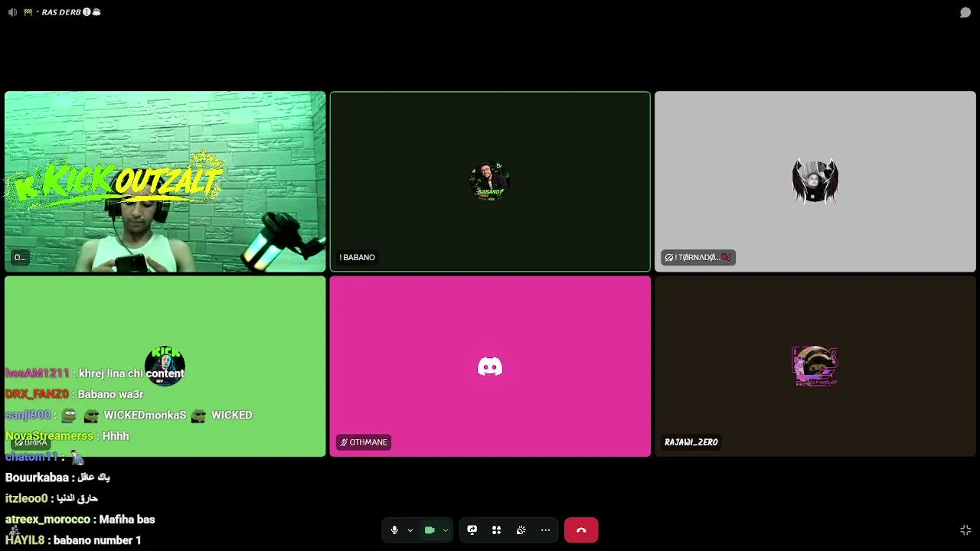
Task: Open more call options (three dots)
Action: coord(545,530)
